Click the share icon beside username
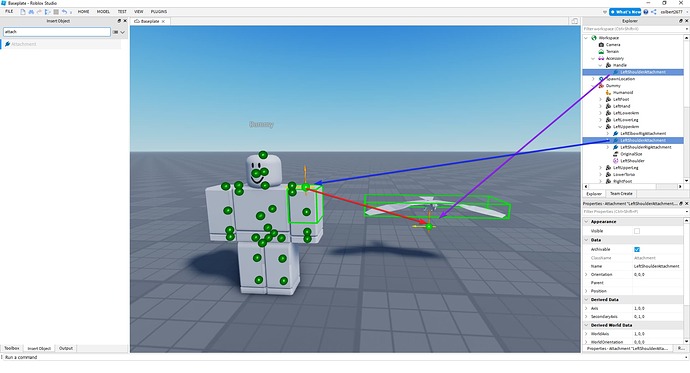The image size is (690, 373). [x=653, y=12]
